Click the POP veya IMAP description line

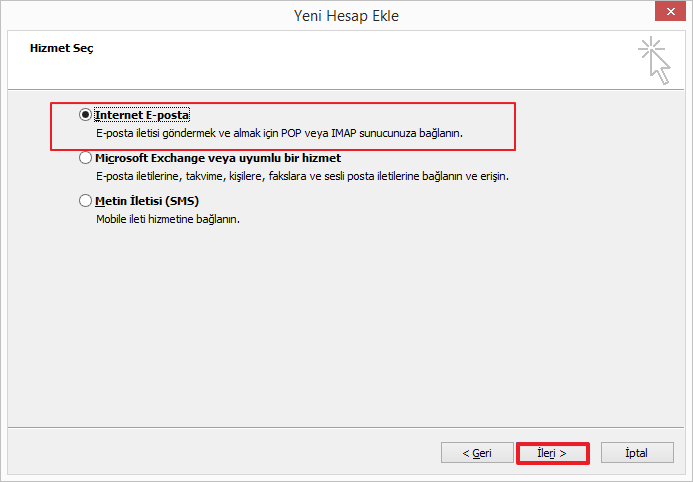[279, 132]
